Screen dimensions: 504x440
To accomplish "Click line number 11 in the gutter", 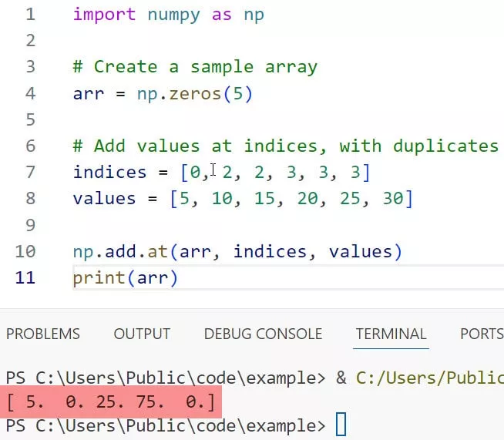I will tap(25, 277).
